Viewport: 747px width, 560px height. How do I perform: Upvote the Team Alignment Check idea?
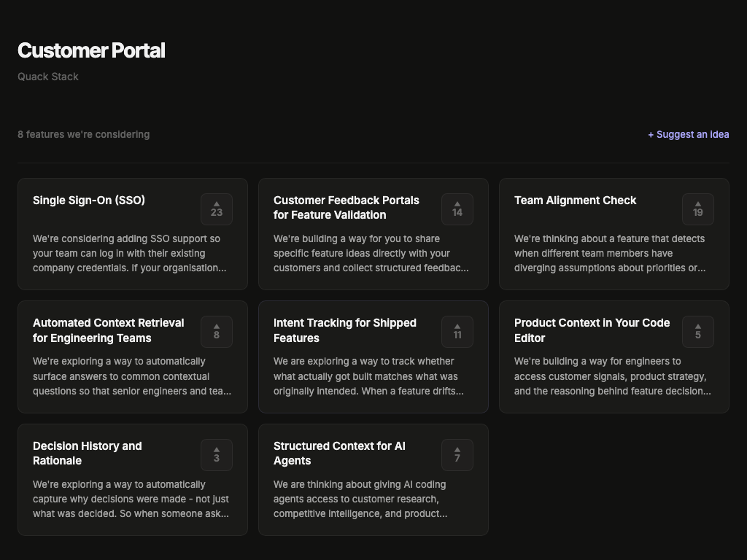tap(697, 209)
